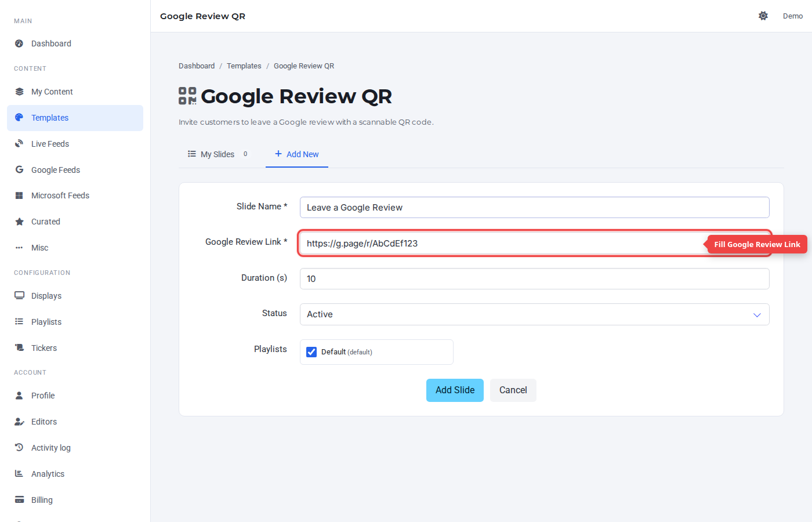
Task: Click the Curated star icon
Action: (x=19, y=222)
